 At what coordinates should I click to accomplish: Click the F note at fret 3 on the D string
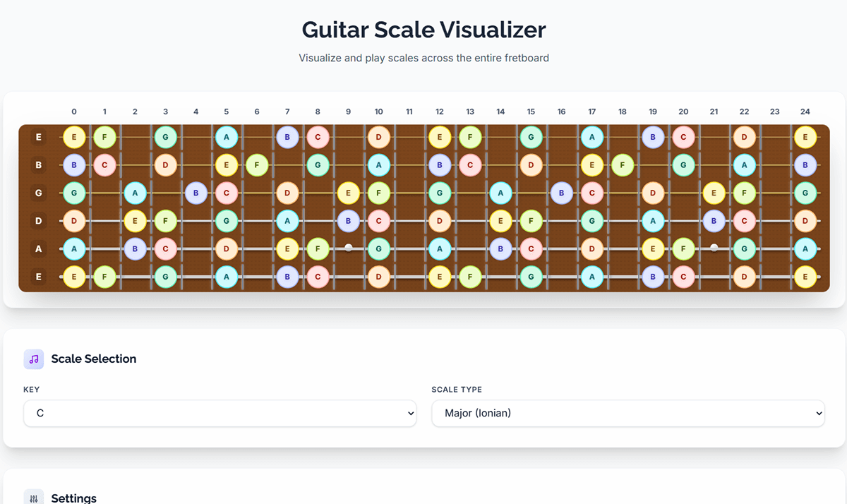165,220
